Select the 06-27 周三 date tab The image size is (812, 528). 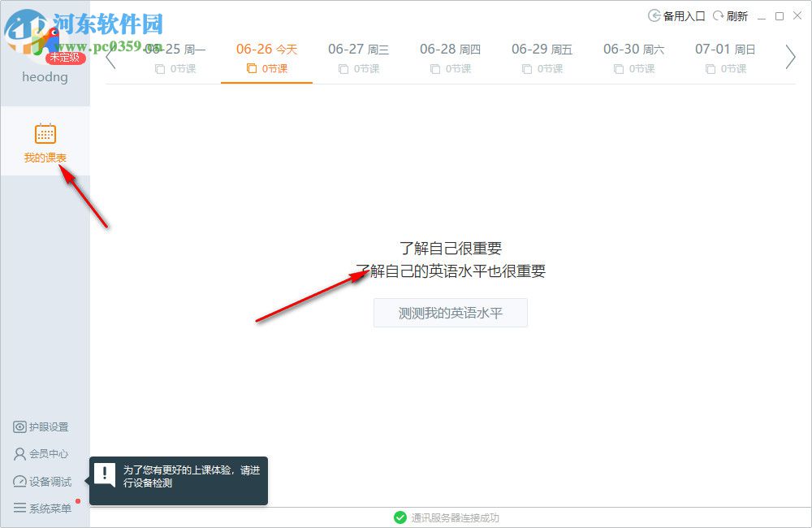(x=358, y=49)
